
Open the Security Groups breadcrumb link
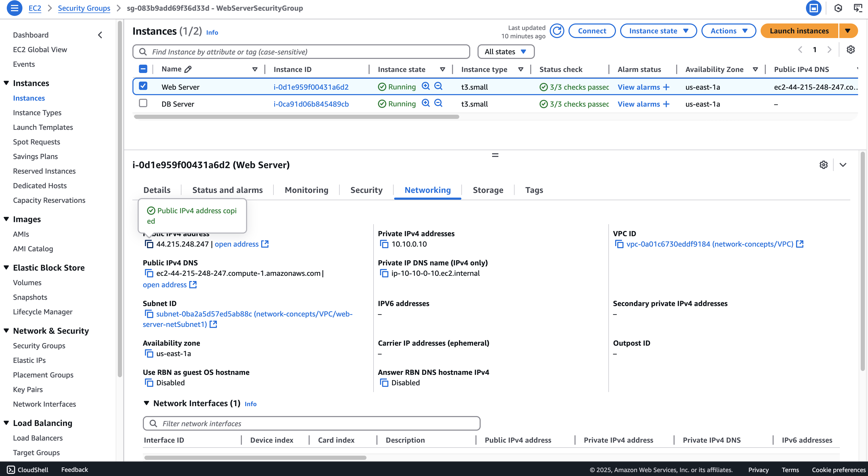[x=84, y=8]
